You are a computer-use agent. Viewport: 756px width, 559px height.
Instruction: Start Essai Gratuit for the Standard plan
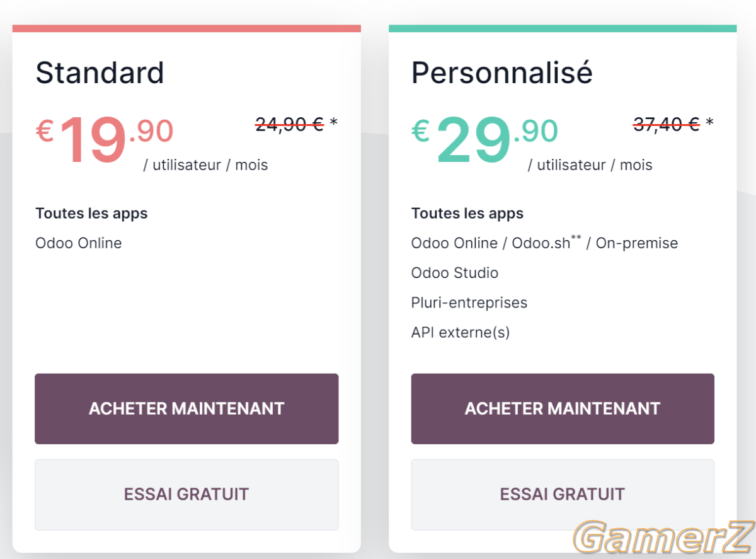(x=186, y=495)
